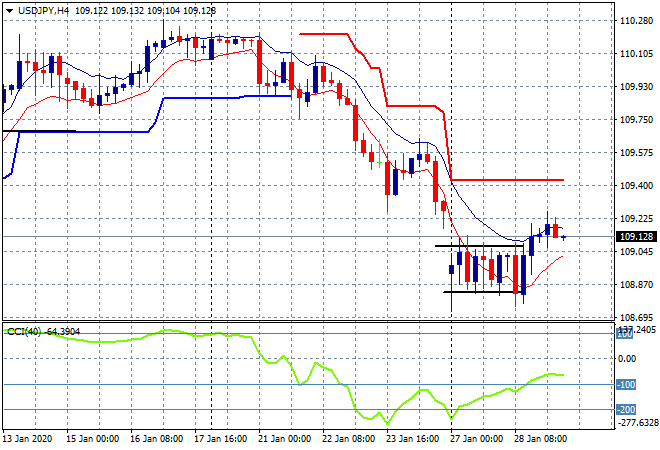Click the USDJPY,H4 chart title text
The width and height of the screenshot is (660, 450).
(43, 11)
